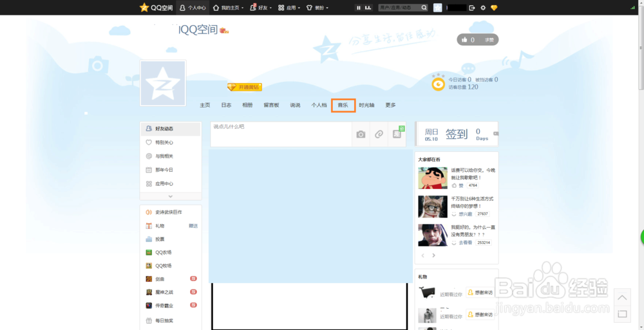This screenshot has height=330, width=644.
Task: Click the 签到 check-in button
Action: click(x=457, y=134)
